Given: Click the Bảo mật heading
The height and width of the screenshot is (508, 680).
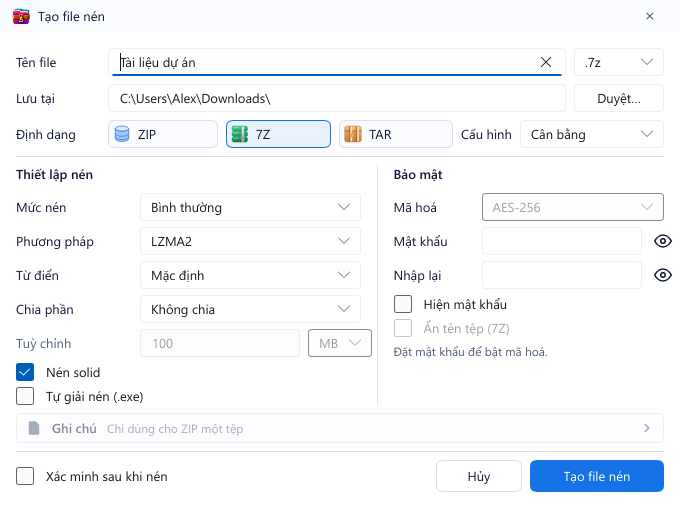Looking at the screenshot, I should [418, 174].
